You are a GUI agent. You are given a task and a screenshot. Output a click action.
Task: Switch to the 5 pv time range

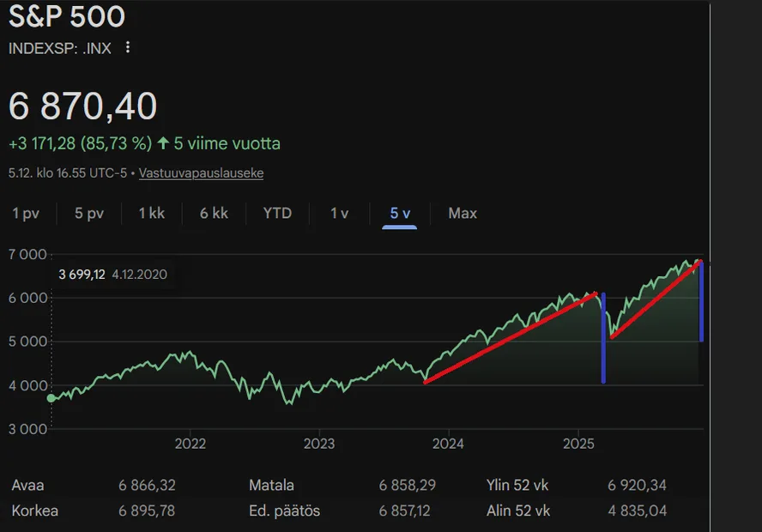89,214
